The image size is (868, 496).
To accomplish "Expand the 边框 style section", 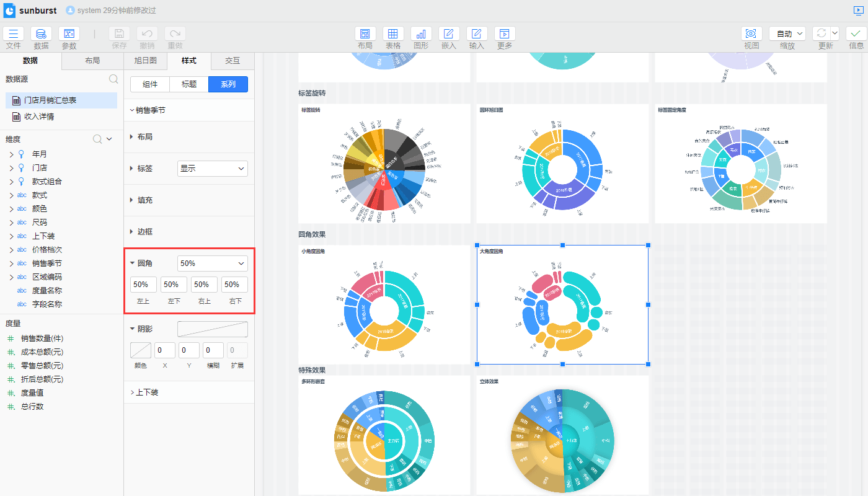I will 132,232.
